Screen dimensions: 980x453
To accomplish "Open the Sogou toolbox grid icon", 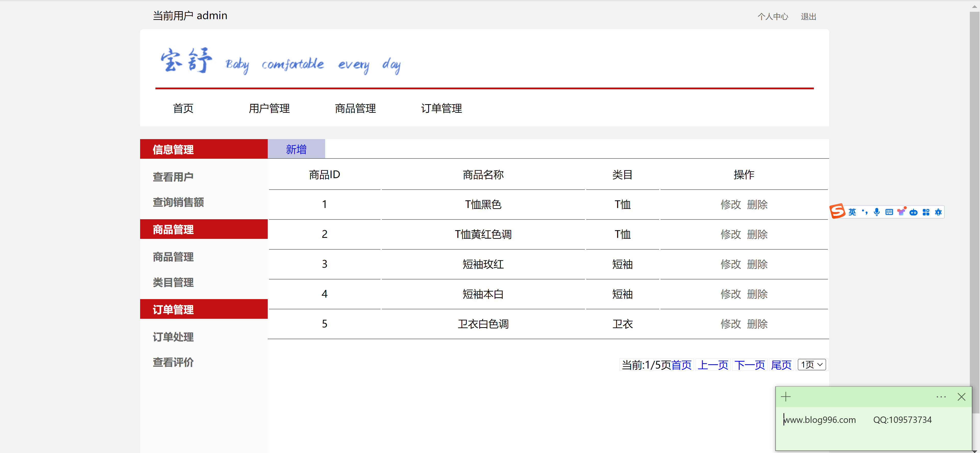I will pyautogui.click(x=926, y=212).
